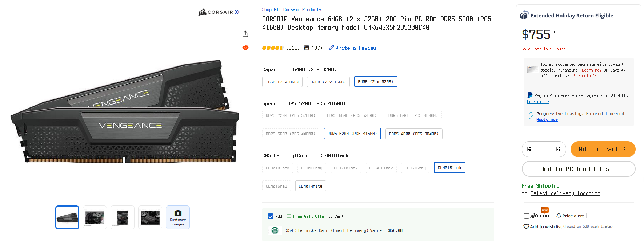The width and height of the screenshot is (644, 241).
Task: Click the star rating icons
Action: pos(273,48)
